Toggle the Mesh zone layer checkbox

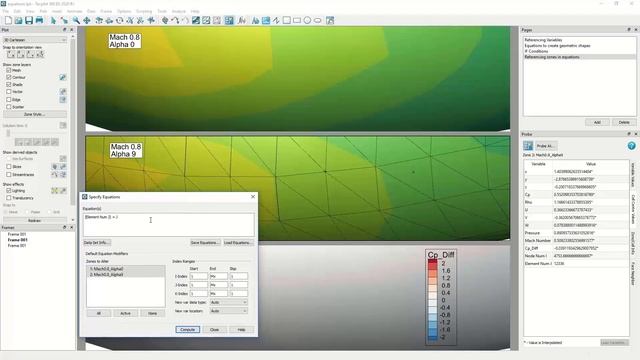[x=9, y=70]
